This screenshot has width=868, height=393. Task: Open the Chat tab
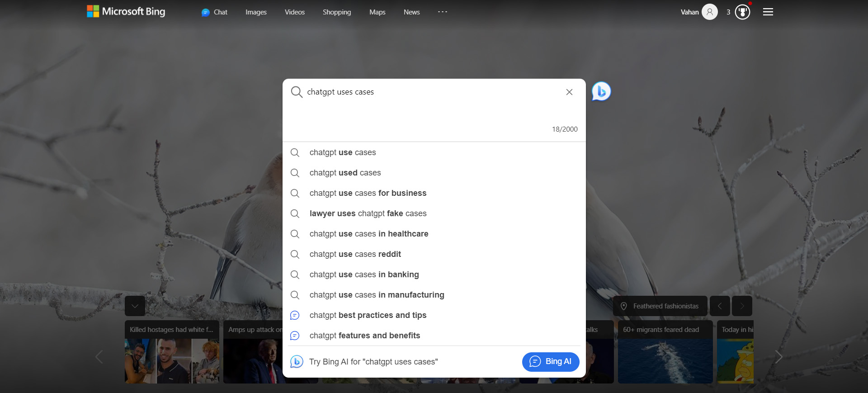click(x=214, y=12)
